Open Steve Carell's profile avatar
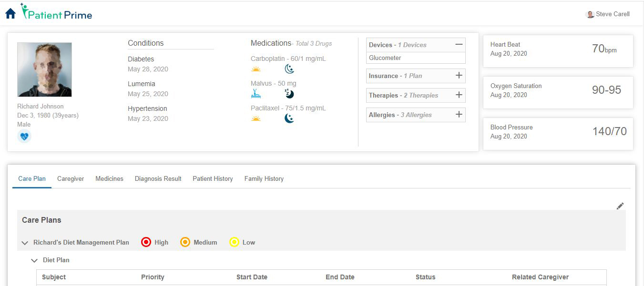Image resolution: width=644 pixels, height=286 pixels. 590,14
